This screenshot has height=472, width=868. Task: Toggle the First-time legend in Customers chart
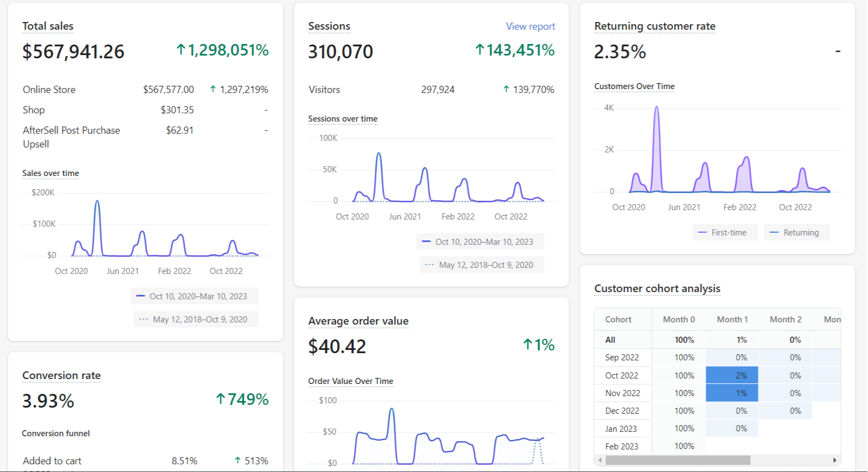point(725,232)
